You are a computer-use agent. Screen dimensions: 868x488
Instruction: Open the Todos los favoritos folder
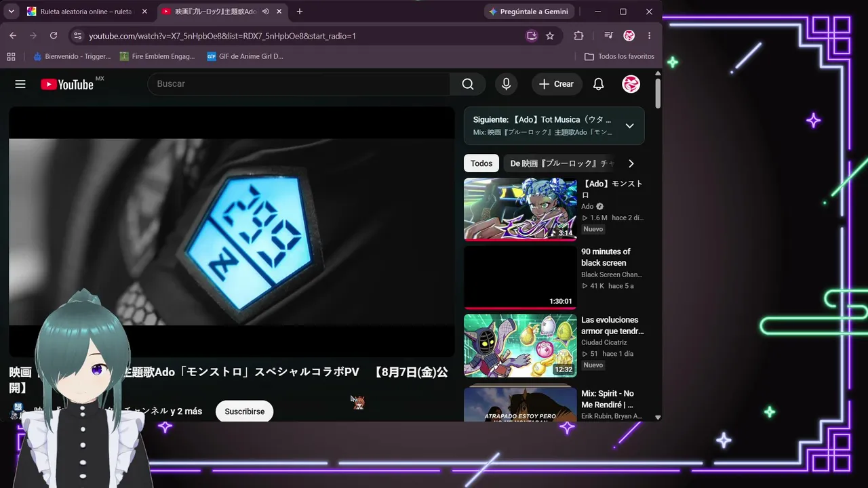pos(619,56)
